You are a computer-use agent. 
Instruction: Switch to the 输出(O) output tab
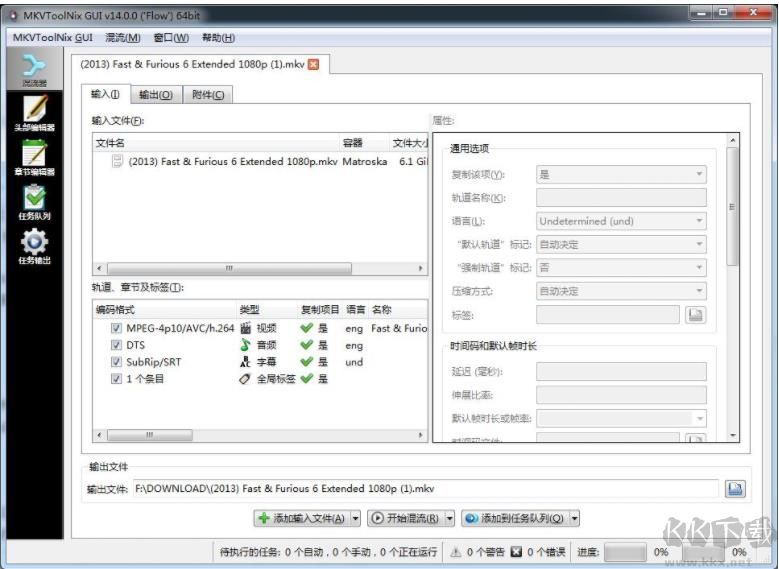click(156, 94)
